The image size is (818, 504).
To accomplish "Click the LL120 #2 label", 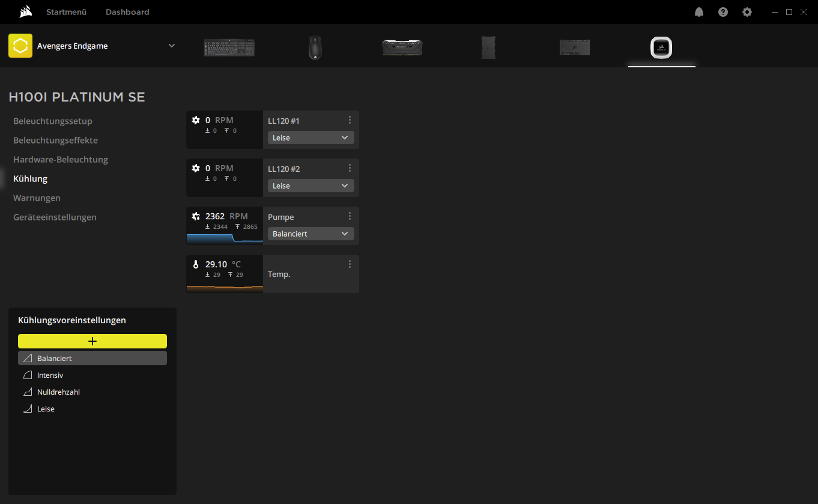I will (283, 169).
